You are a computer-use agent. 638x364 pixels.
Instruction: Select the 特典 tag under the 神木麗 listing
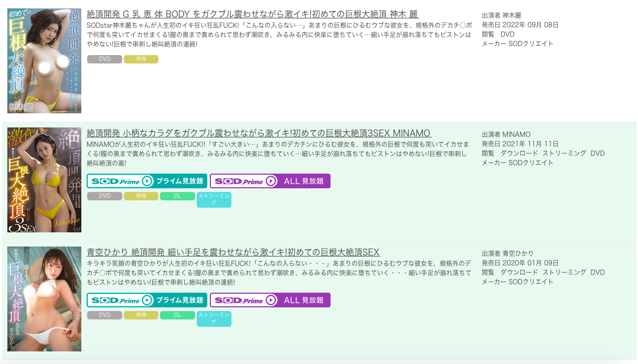tap(141, 59)
